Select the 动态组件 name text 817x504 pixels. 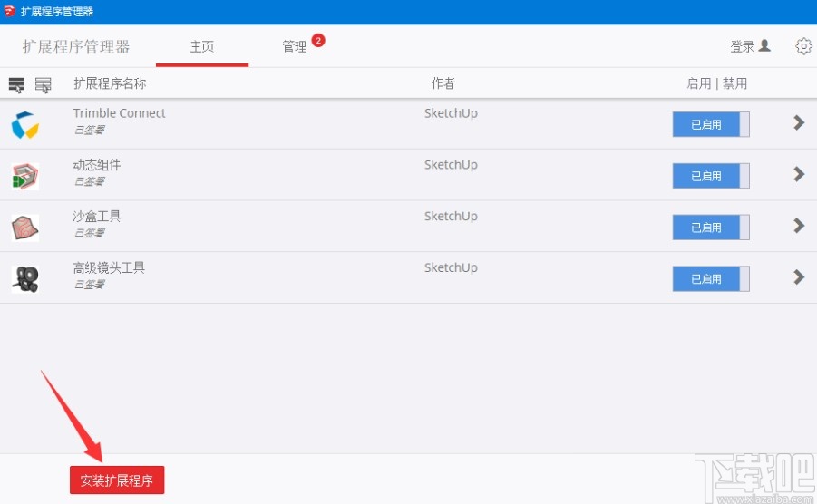[97, 165]
